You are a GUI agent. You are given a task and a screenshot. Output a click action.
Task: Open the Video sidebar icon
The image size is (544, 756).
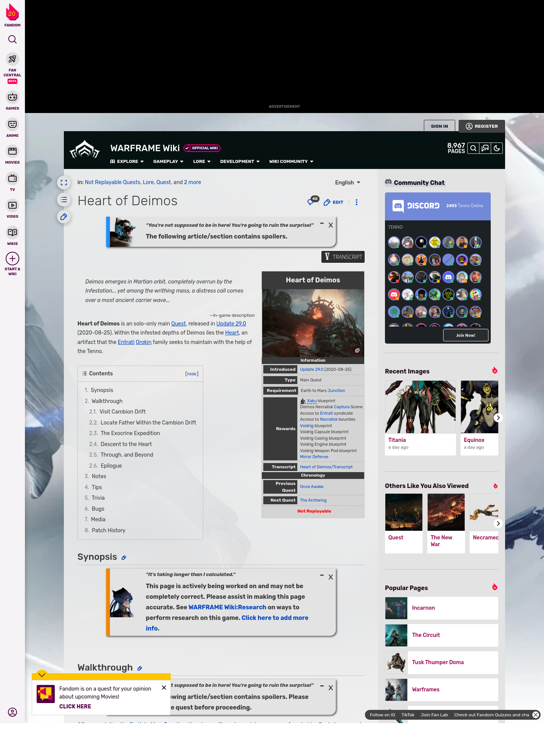[12, 205]
